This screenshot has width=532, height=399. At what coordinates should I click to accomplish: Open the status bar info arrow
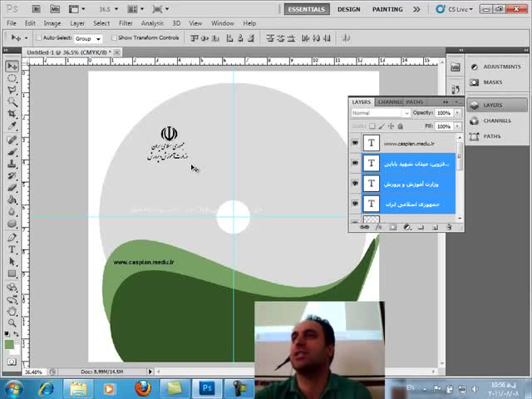tap(150, 372)
